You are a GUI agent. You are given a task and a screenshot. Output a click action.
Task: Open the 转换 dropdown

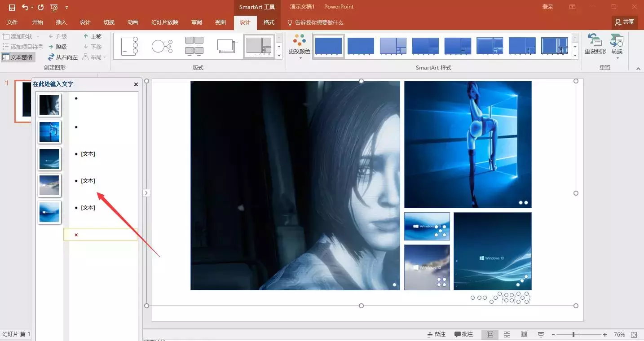click(617, 47)
